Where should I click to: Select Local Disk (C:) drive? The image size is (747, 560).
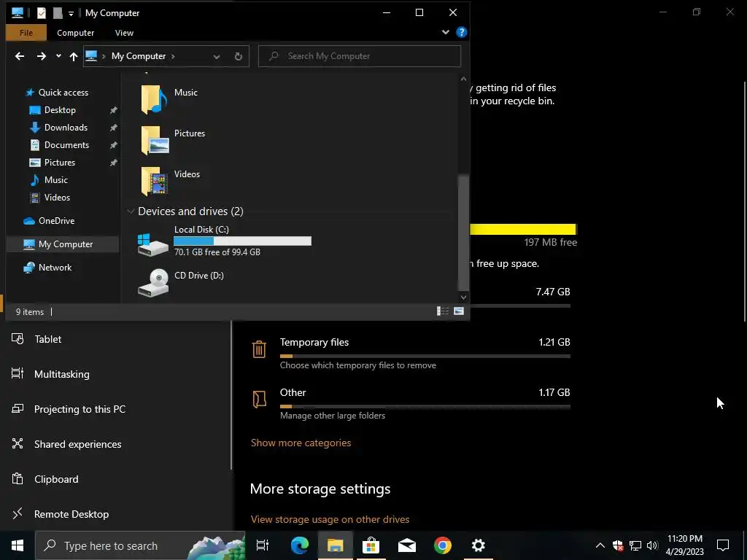[224, 241]
